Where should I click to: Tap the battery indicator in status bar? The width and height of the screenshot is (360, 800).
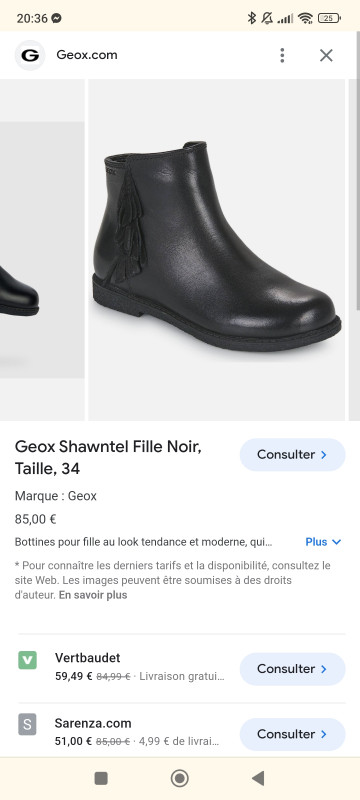[329, 18]
